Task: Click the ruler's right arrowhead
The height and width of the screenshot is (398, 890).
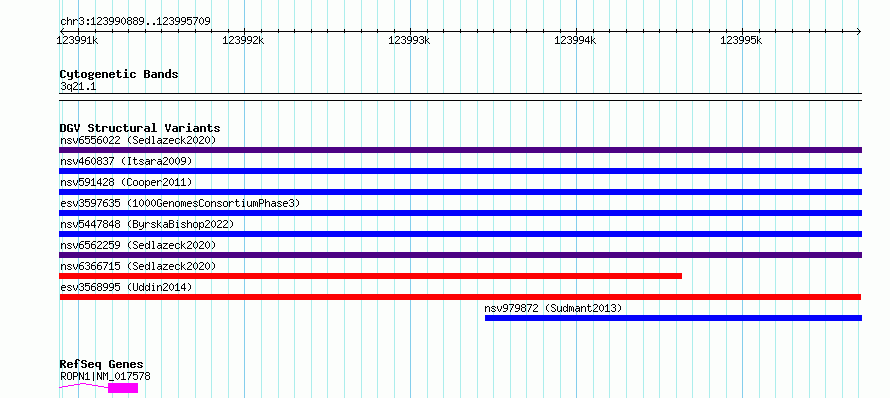Action: tap(859, 31)
